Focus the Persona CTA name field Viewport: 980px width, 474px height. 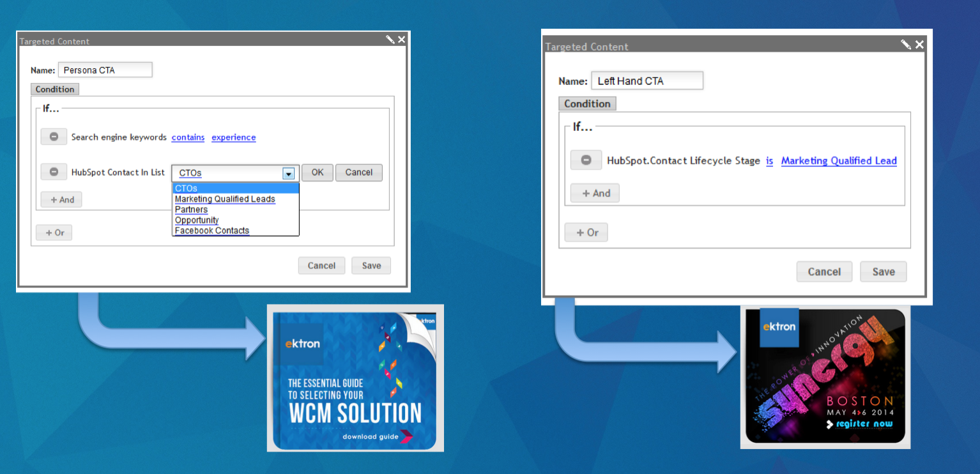pos(105,70)
